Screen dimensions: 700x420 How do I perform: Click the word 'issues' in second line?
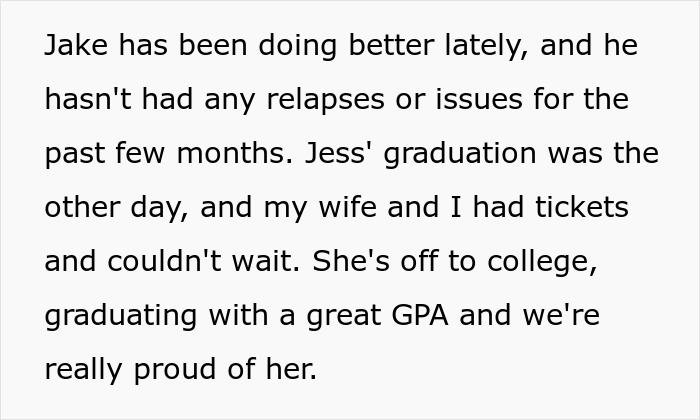[479, 99]
